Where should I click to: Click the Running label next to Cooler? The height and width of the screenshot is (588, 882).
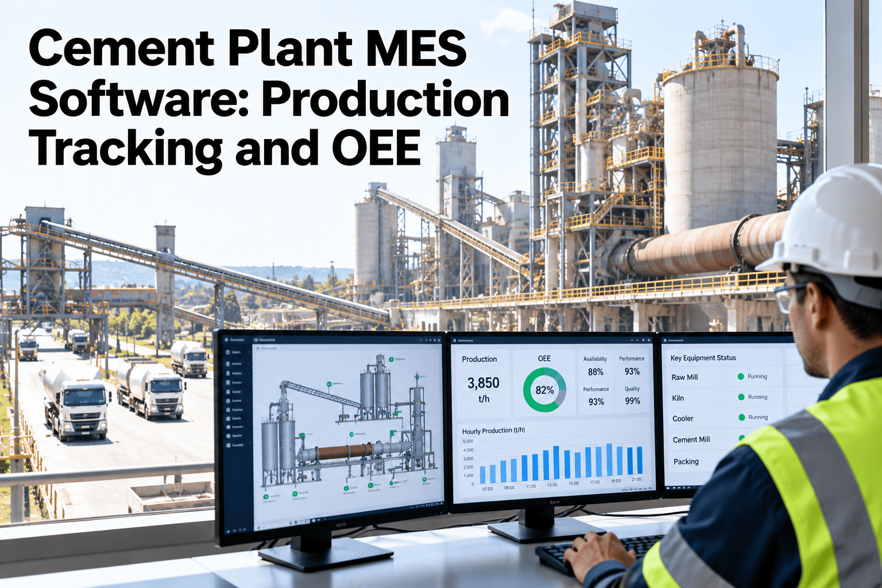(758, 417)
